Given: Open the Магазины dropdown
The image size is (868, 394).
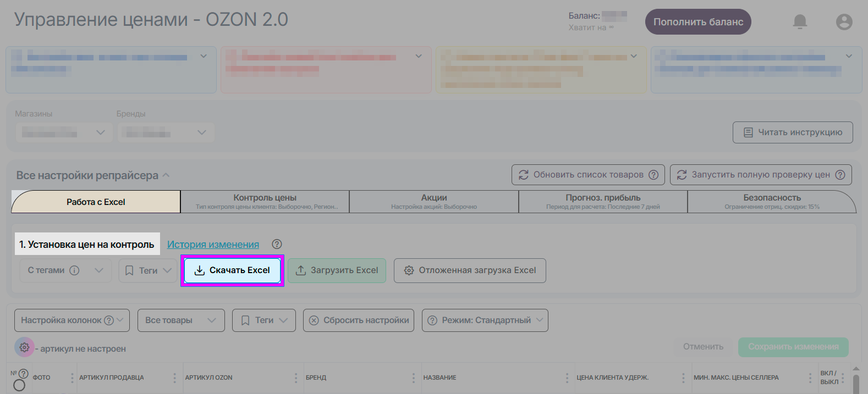Looking at the screenshot, I should [x=64, y=132].
